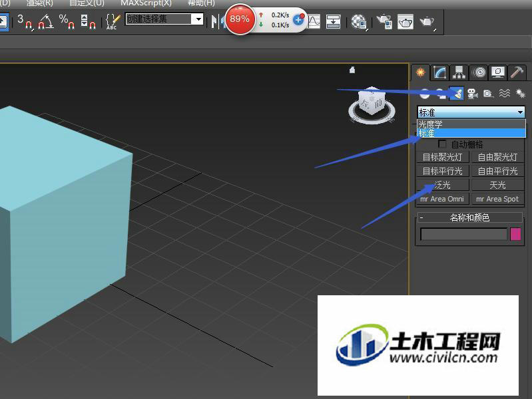The height and width of the screenshot is (399, 532).
Task: Click the red 89% memory ball
Action: [x=240, y=19]
